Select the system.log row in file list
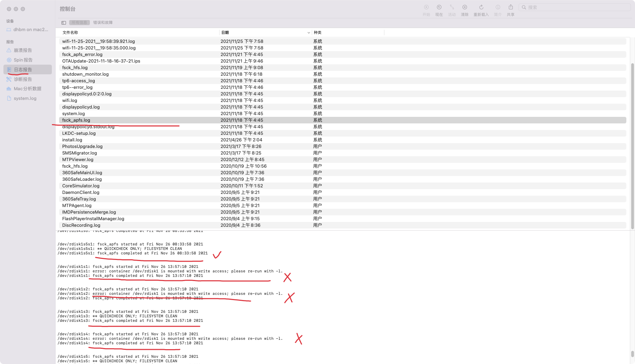Image resolution: width=635 pixels, height=364 pixels. click(343, 114)
